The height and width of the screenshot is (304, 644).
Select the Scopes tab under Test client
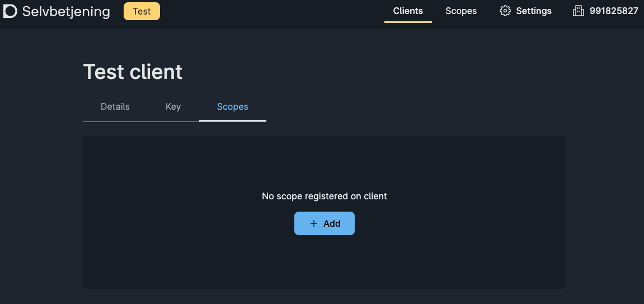point(232,107)
